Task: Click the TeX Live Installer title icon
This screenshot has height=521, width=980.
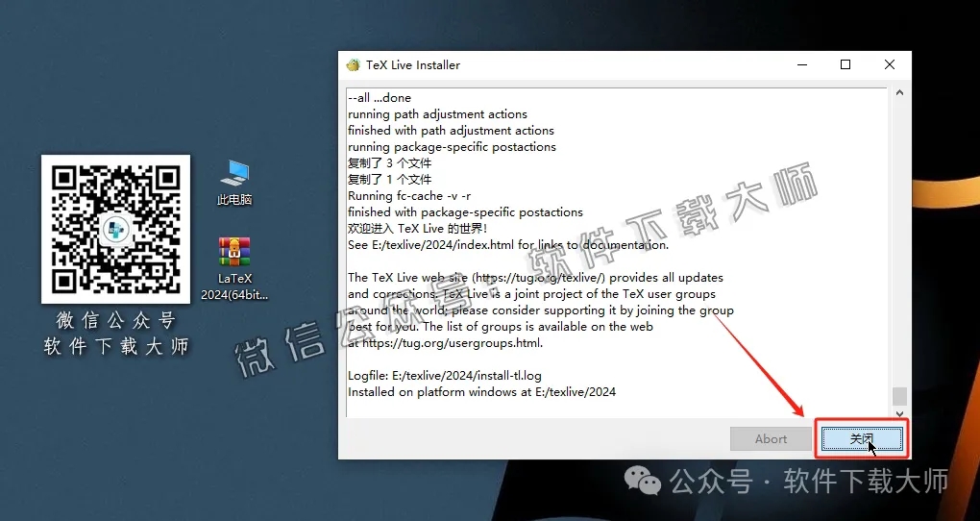Action: point(354,65)
